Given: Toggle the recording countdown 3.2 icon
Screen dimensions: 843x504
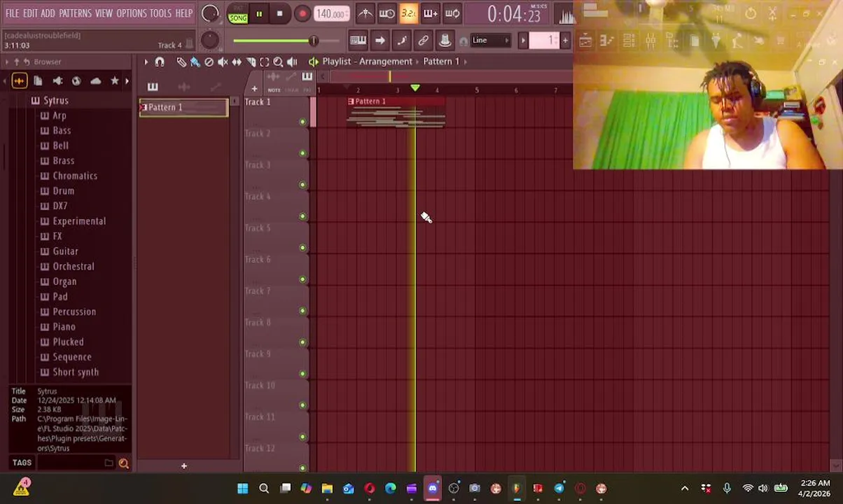Looking at the screenshot, I should pyautogui.click(x=409, y=13).
